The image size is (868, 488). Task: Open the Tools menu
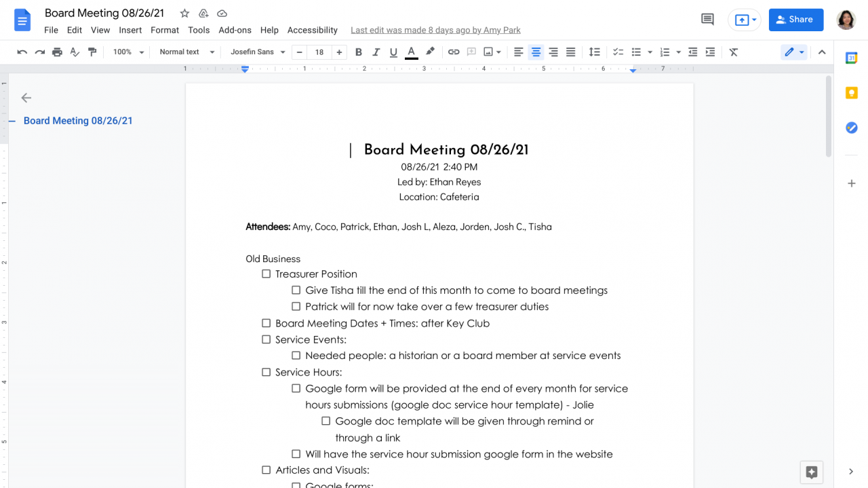coord(199,30)
